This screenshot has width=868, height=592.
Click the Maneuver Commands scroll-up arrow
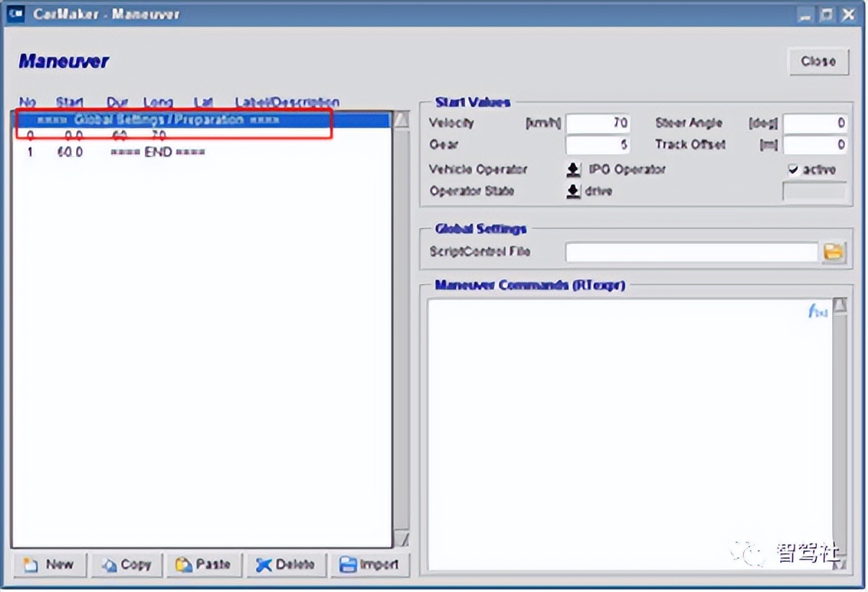click(x=839, y=307)
